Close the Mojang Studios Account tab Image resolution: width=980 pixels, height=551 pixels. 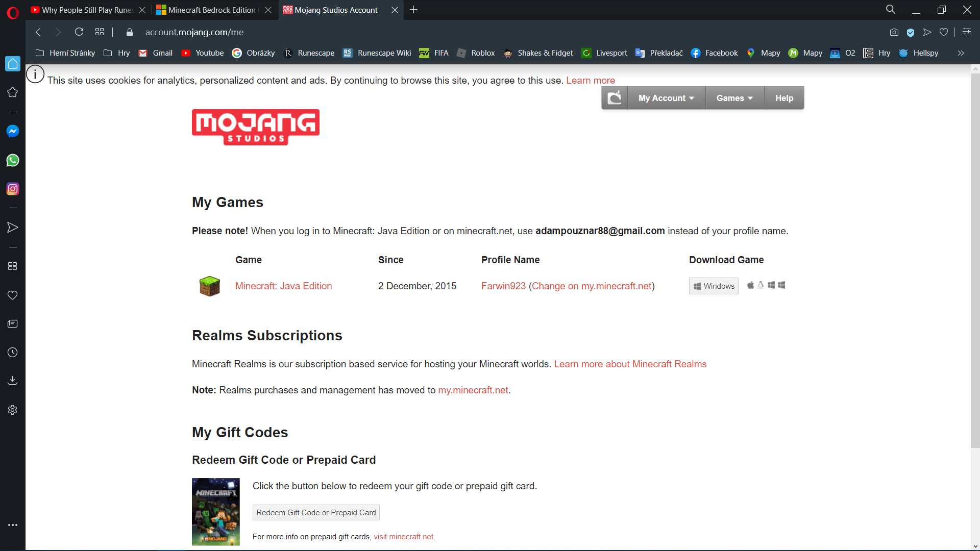(x=395, y=10)
